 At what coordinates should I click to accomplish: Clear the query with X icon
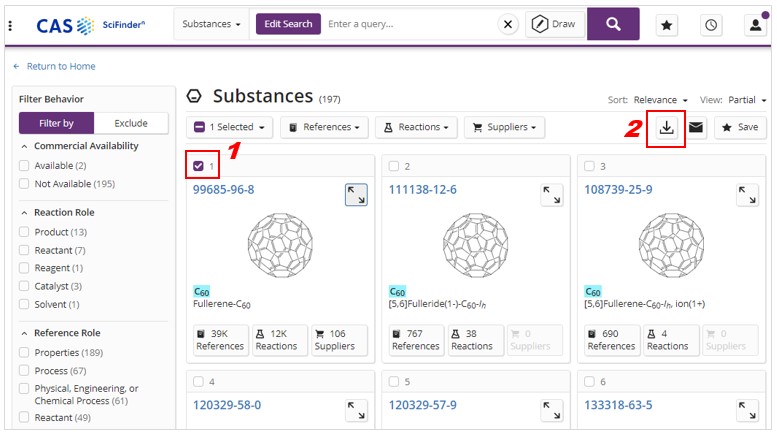508,24
